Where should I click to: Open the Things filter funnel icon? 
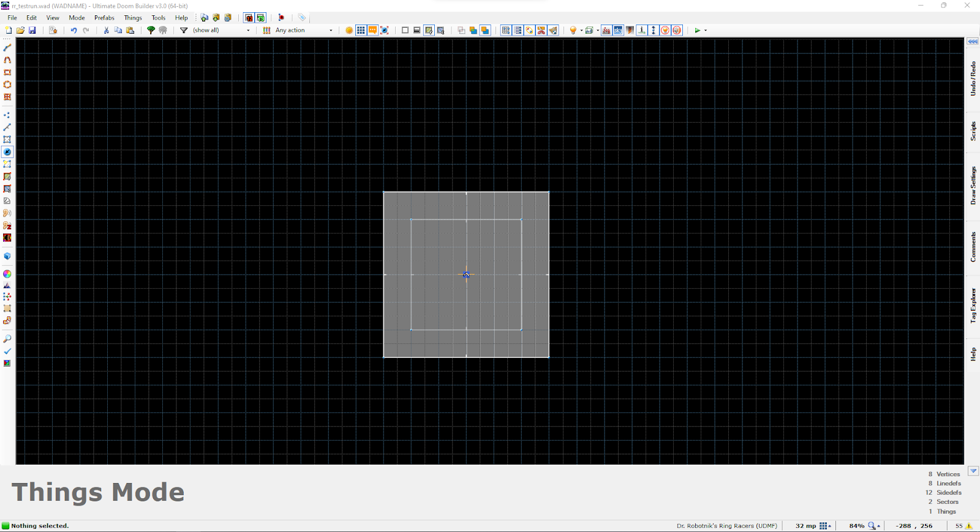pyautogui.click(x=183, y=30)
